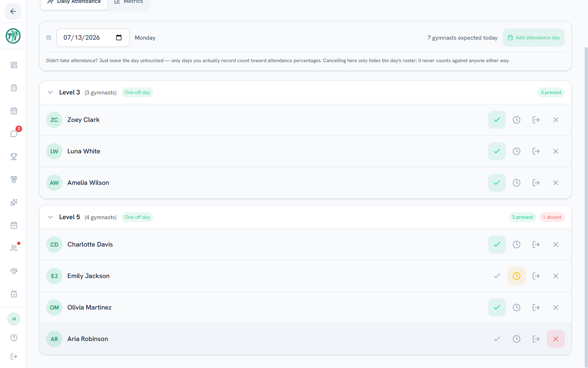Mark Olivia Martinez as late

[x=517, y=307]
